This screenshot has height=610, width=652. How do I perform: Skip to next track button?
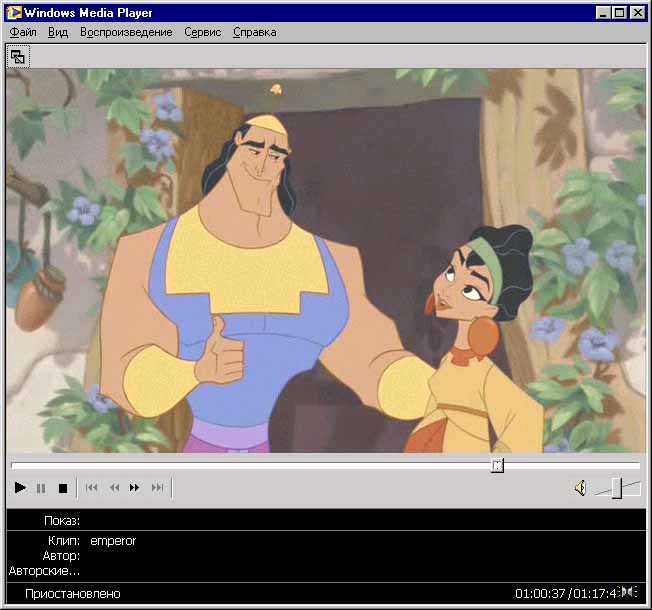point(157,488)
